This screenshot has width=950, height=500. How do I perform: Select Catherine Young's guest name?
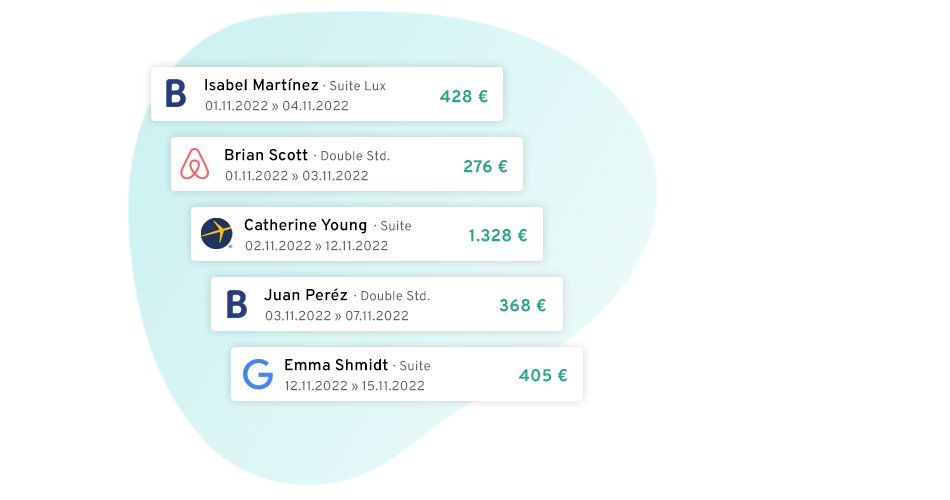305,225
